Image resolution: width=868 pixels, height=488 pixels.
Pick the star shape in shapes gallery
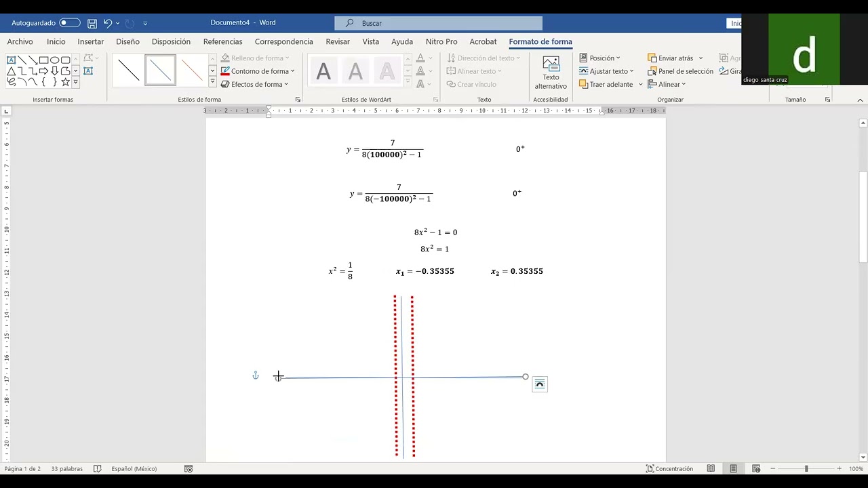coord(65,81)
